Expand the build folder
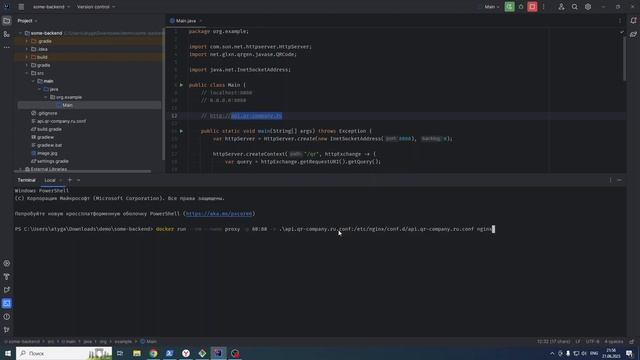 (x=27, y=57)
